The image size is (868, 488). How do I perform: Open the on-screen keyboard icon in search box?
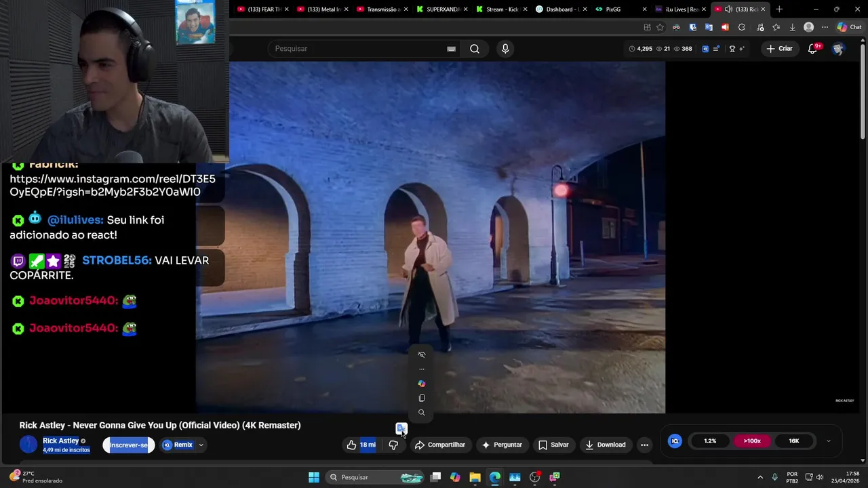(451, 49)
